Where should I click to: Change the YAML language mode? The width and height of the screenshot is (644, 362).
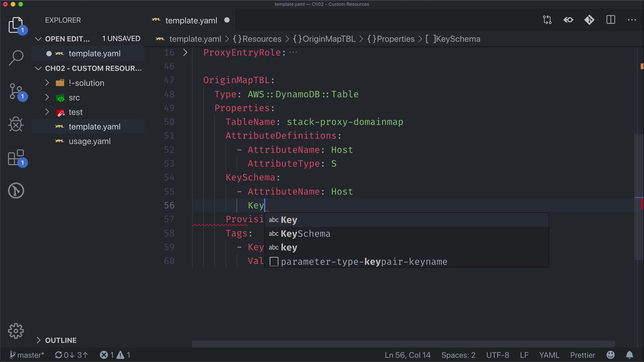[x=549, y=355]
